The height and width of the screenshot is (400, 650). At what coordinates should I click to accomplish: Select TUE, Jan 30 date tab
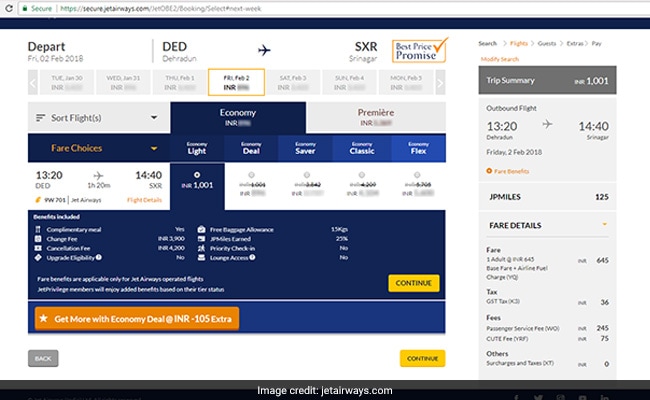67,82
